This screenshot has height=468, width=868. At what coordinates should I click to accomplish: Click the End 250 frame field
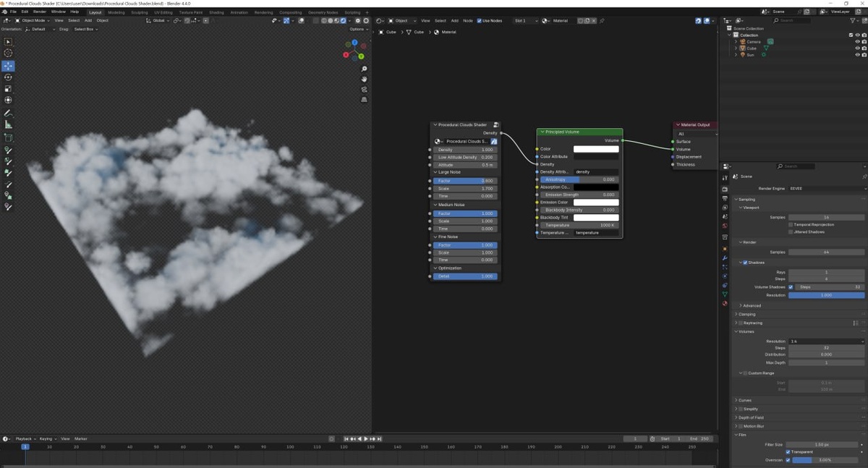tap(699, 438)
